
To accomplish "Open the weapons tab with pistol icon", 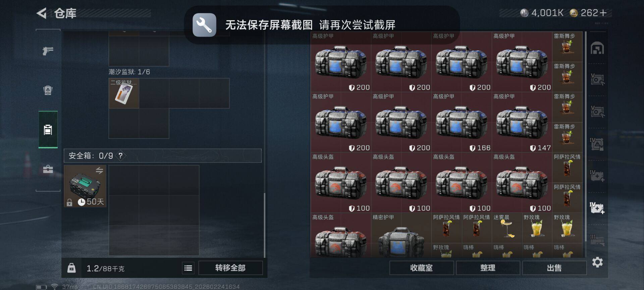I will [x=48, y=51].
